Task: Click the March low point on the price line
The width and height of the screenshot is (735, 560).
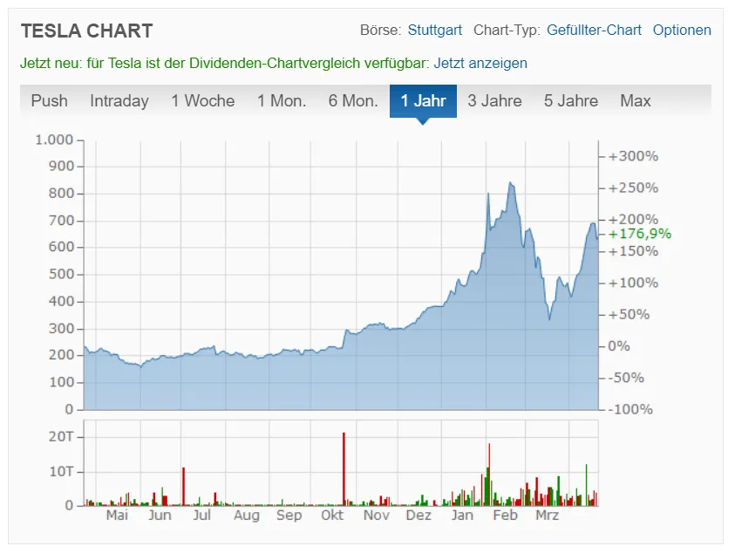Action: pos(549,318)
